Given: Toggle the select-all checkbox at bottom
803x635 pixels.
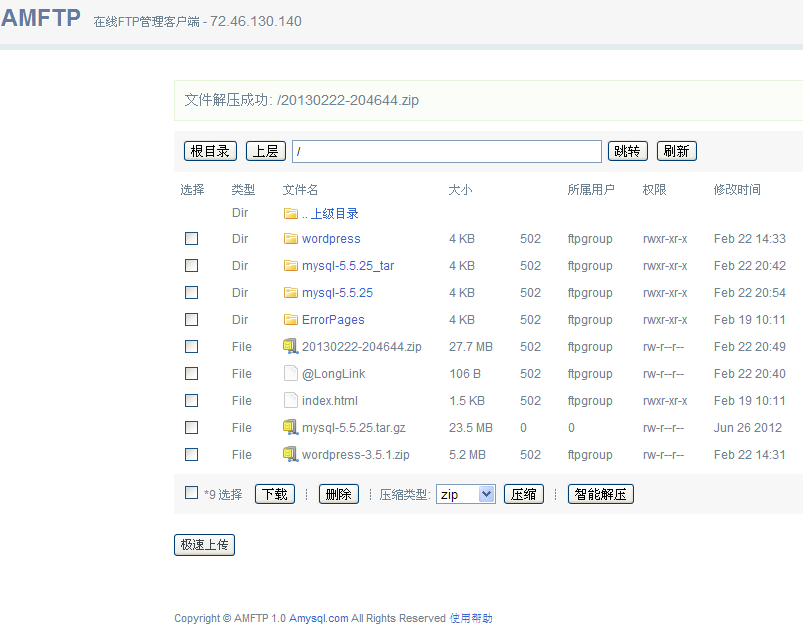Looking at the screenshot, I should click(x=192, y=493).
